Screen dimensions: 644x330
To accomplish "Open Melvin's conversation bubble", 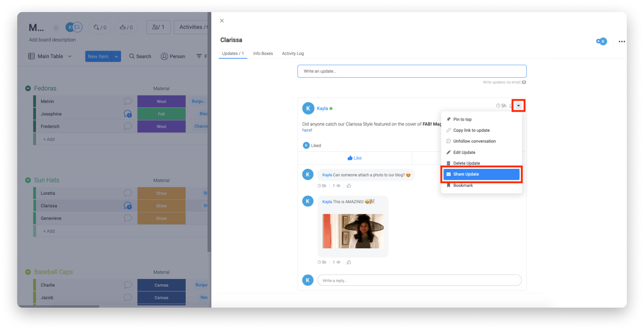I will [128, 101].
